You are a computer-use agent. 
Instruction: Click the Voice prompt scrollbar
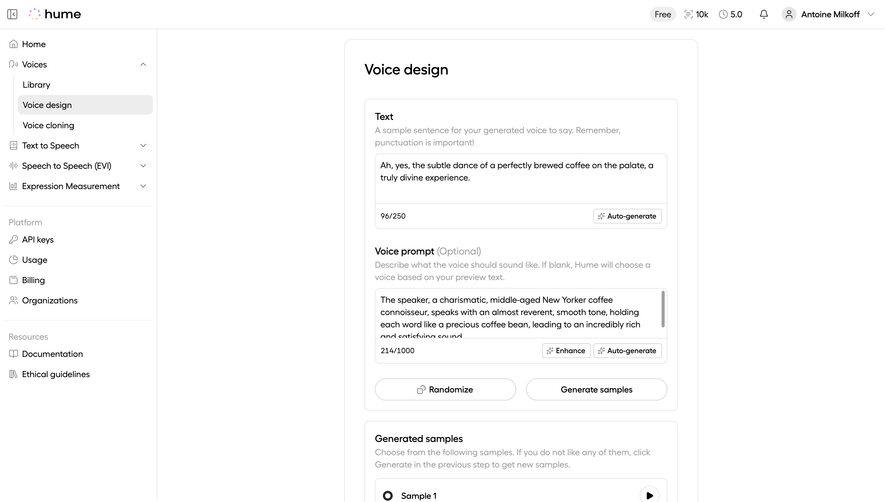tap(663, 308)
